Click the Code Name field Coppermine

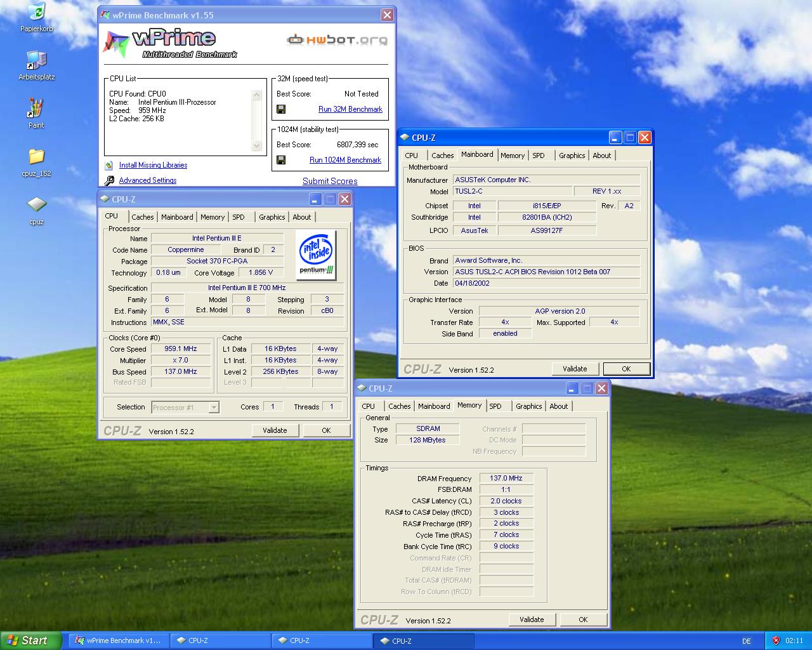pos(186,250)
